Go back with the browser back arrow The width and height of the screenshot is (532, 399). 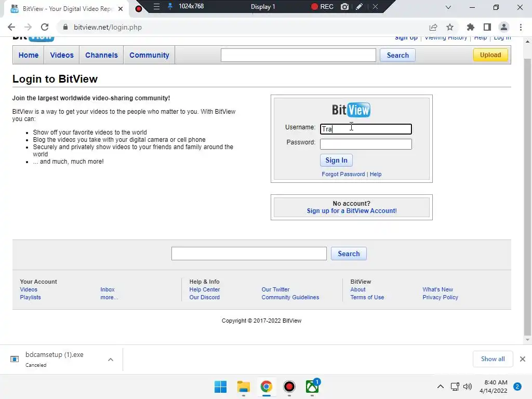pyautogui.click(x=11, y=27)
